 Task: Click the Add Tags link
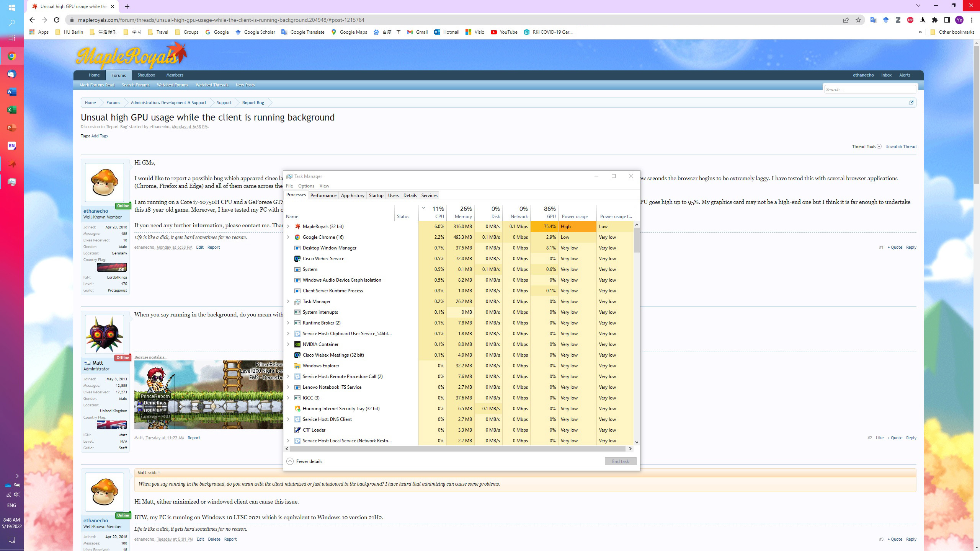pyautogui.click(x=100, y=136)
